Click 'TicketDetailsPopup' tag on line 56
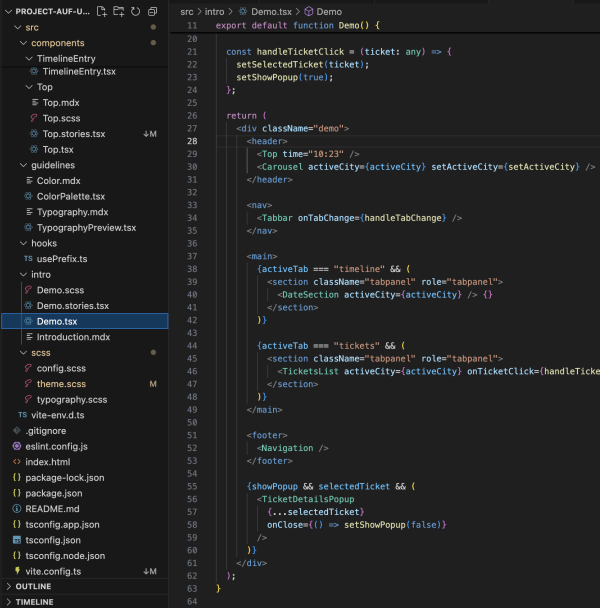The width and height of the screenshot is (600, 608). tap(308, 499)
